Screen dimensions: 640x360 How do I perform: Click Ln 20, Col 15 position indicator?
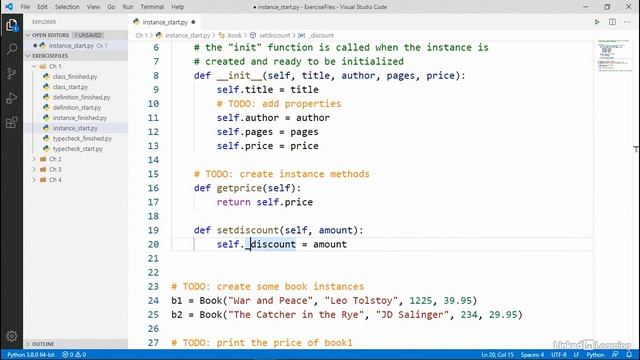[497, 355]
